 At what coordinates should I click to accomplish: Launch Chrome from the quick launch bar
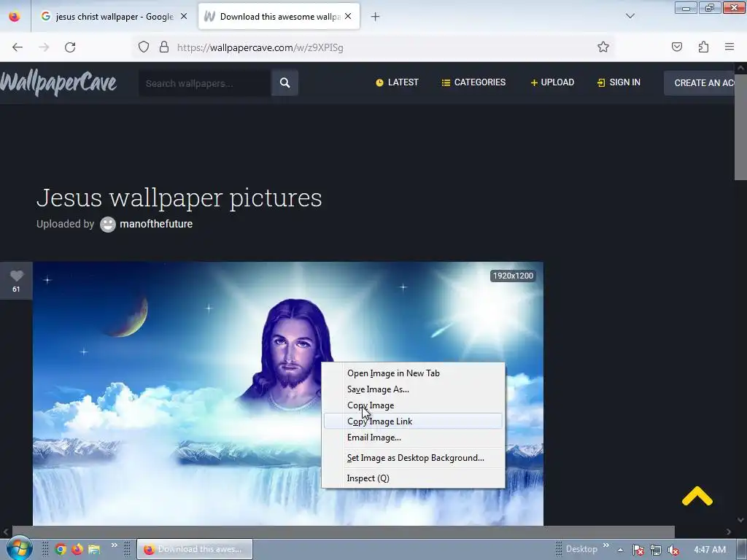point(61,549)
